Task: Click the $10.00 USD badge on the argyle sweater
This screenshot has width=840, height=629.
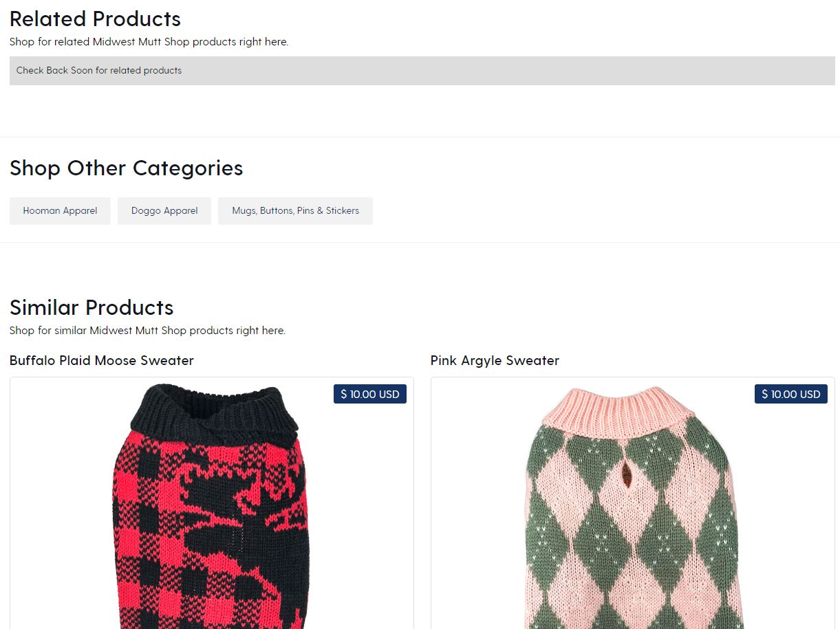Action: (x=791, y=394)
